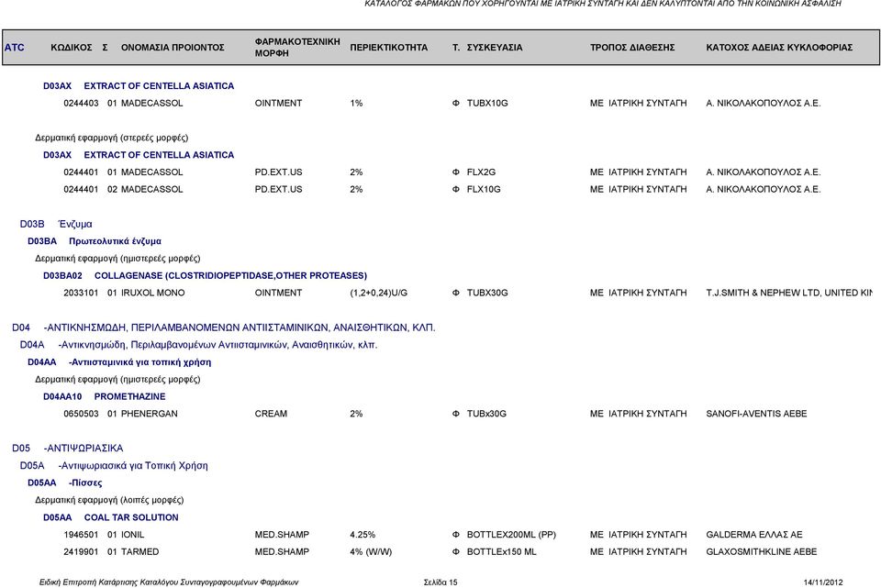Click product code 0650503
The height and width of the screenshot is (588, 881).
[x=81, y=414]
